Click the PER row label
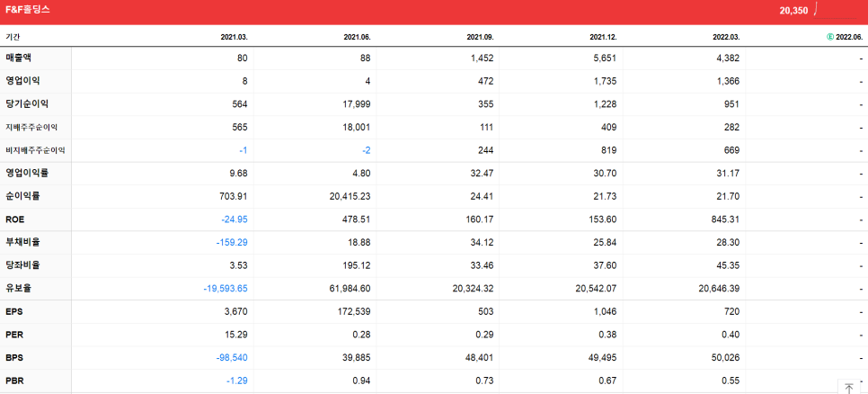The height and width of the screenshot is (394, 868). (x=14, y=336)
